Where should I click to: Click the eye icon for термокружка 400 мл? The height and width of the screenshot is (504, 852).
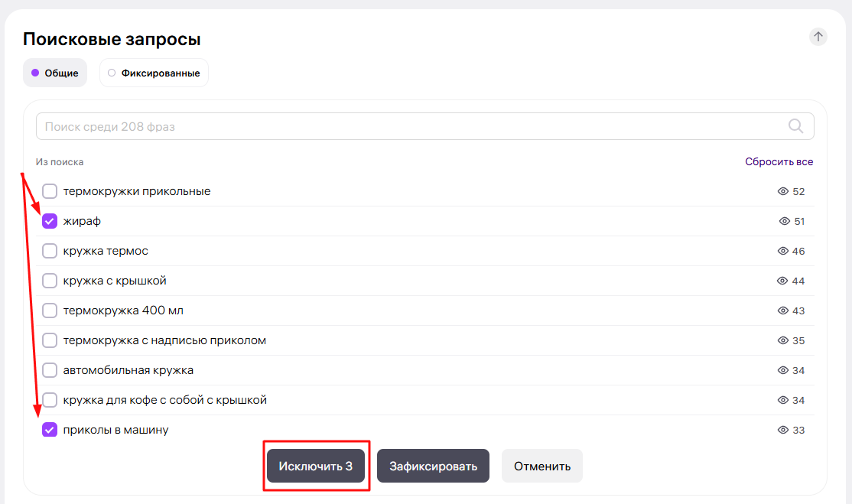tap(782, 311)
